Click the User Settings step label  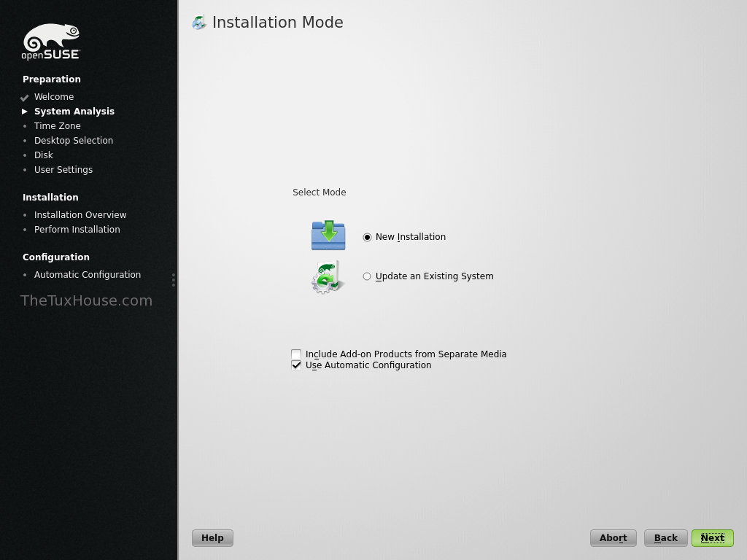click(x=63, y=169)
